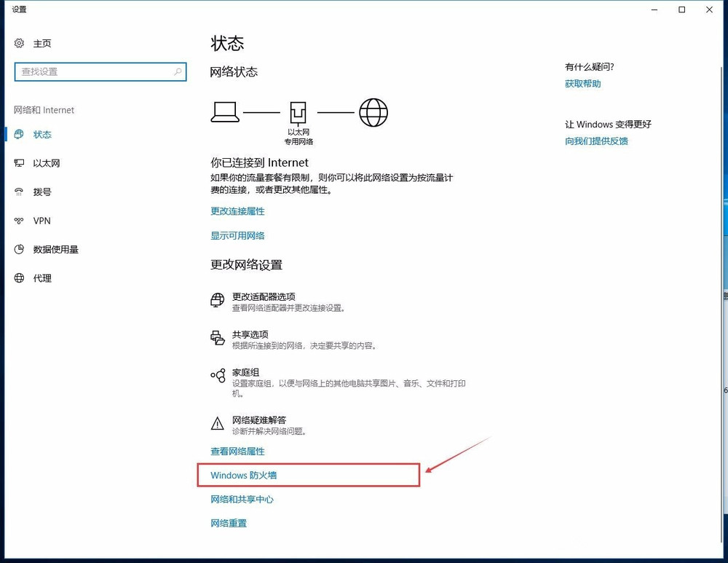Open 网络疑难解答 via the warning triangle icon
The height and width of the screenshot is (563, 728).
point(217,423)
